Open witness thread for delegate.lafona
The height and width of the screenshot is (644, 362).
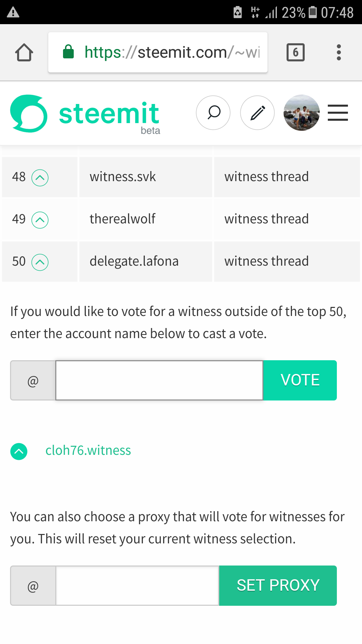266,261
